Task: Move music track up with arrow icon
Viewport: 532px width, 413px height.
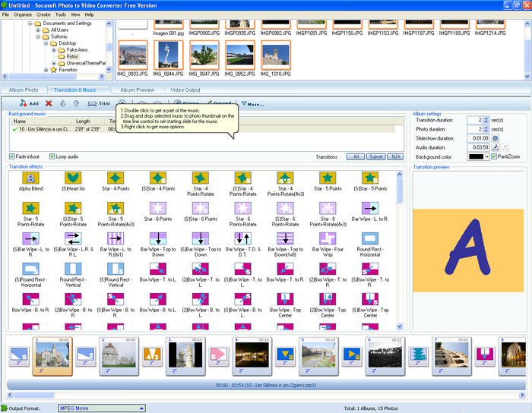Action: pos(63,103)
